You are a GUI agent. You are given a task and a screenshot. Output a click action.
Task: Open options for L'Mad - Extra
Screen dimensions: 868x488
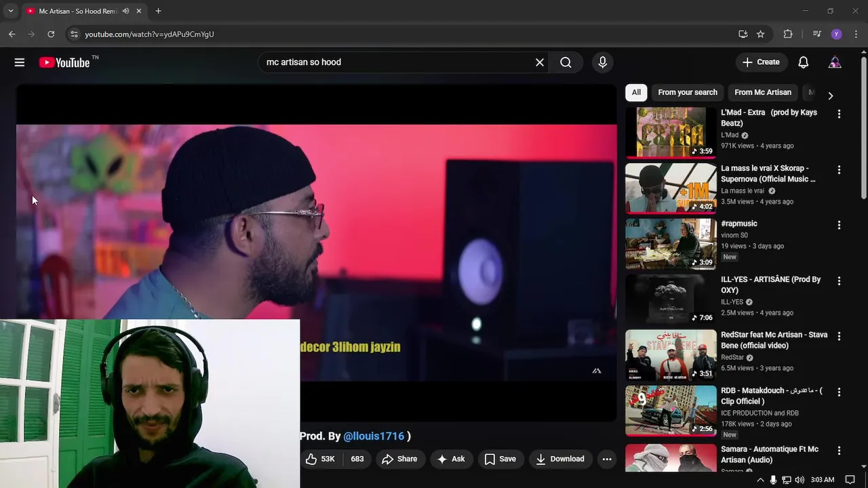point(839,114)
